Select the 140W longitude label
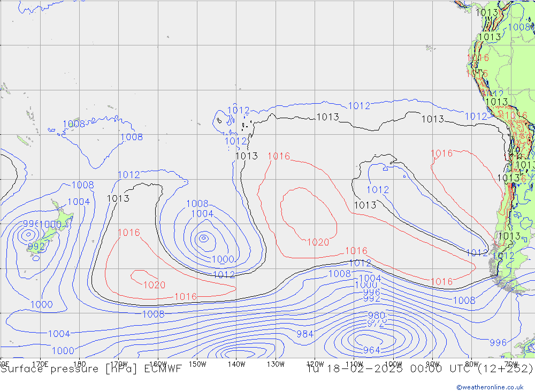The image size is (535, 392). pos(236,364)
